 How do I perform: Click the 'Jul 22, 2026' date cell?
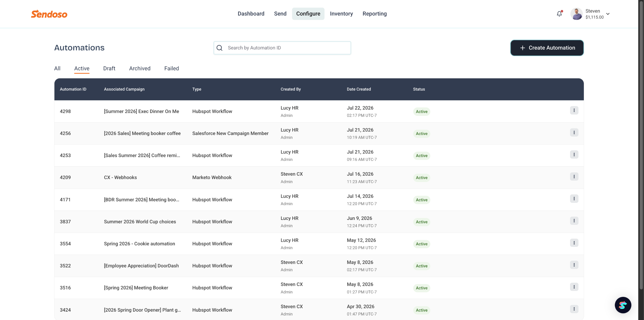pos(360,108)
